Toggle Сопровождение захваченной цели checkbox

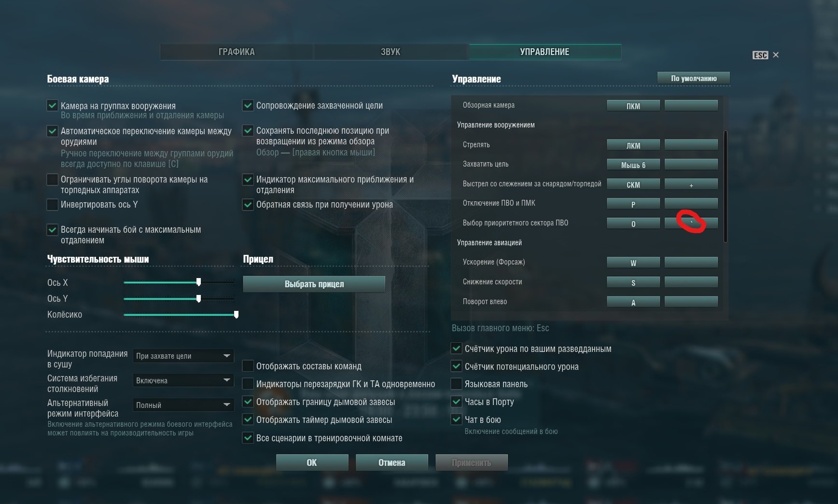248,105
